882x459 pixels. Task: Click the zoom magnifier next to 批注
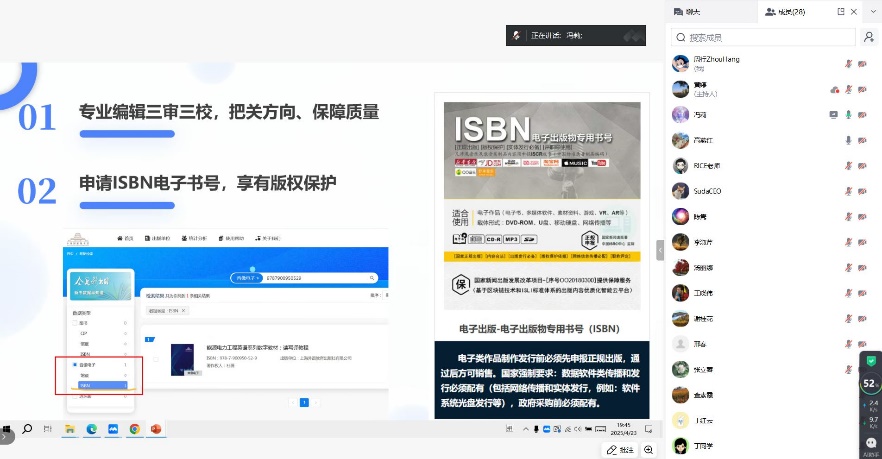coord(648,450)
